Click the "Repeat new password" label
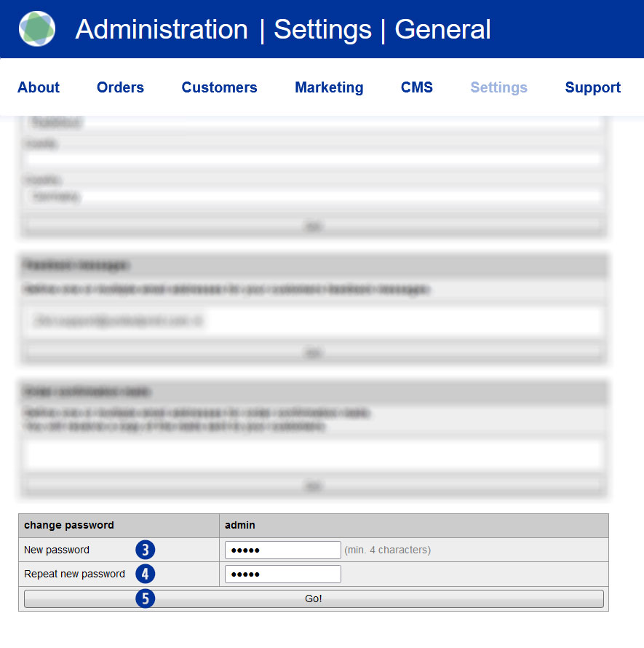This screenshot has height=648, width=644. (x=74, y=574)
